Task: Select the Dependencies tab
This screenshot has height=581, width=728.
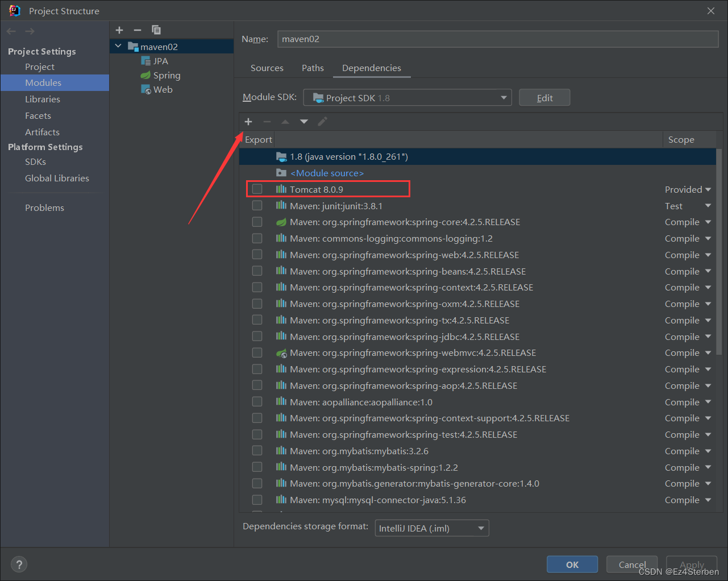Action: coord(372,68)
